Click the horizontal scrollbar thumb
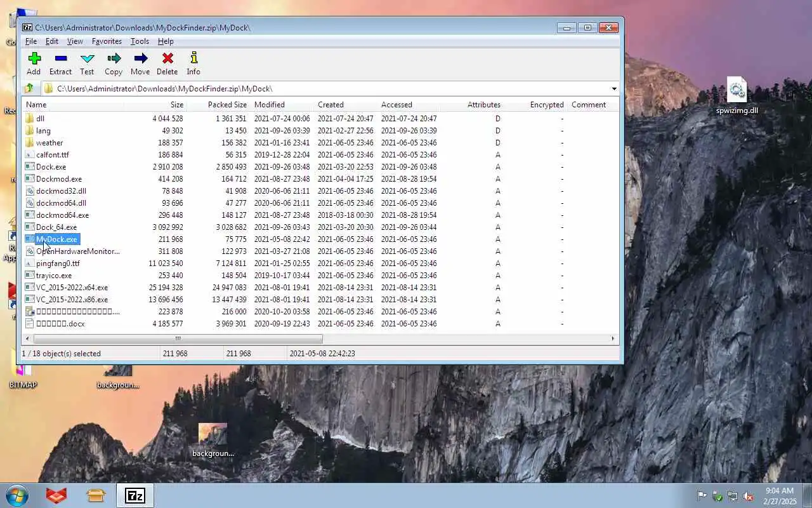 (x=178, y=338)
